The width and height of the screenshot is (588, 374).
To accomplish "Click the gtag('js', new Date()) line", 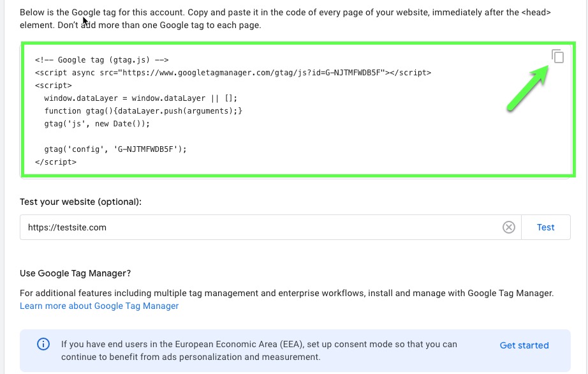I will (x=97, y=124).
